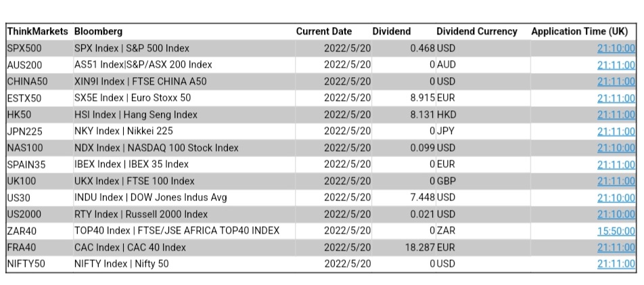This screenshot has width=644, height=285.
Task: Open the US2000 application time link
Action: click(616, 214)
